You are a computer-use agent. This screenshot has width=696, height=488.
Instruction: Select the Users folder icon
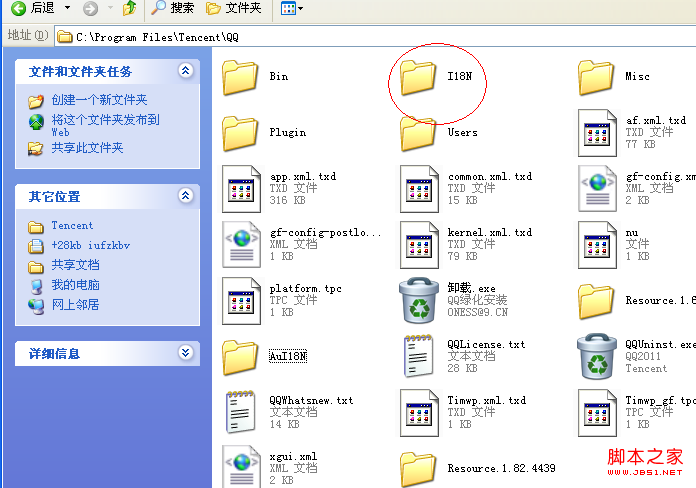tap(418, 134)
